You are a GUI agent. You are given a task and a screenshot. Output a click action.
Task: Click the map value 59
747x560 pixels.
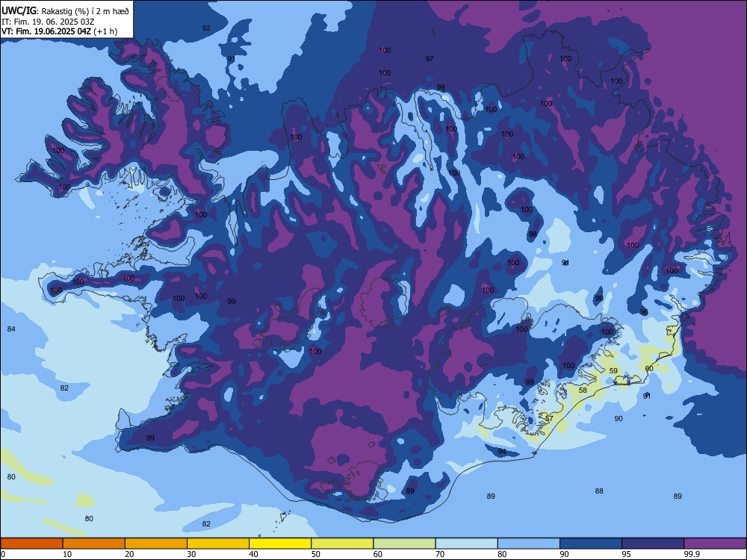click(x=613, y=370)
